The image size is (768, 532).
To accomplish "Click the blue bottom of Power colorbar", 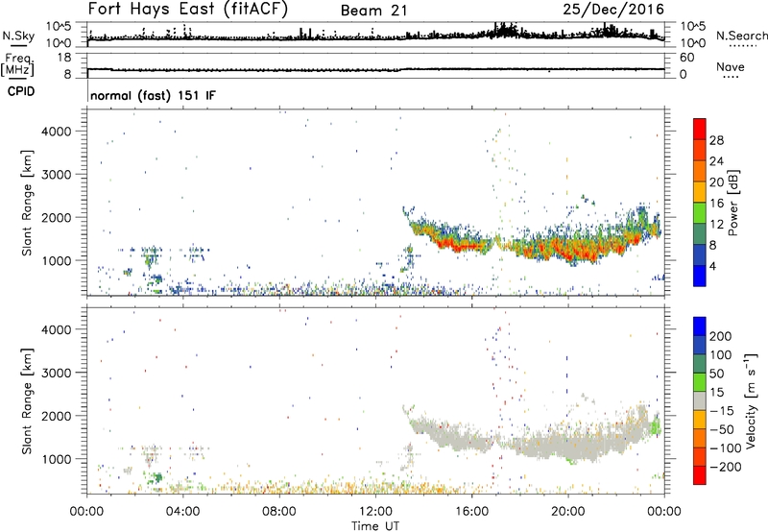I will (x=700, y=276).
